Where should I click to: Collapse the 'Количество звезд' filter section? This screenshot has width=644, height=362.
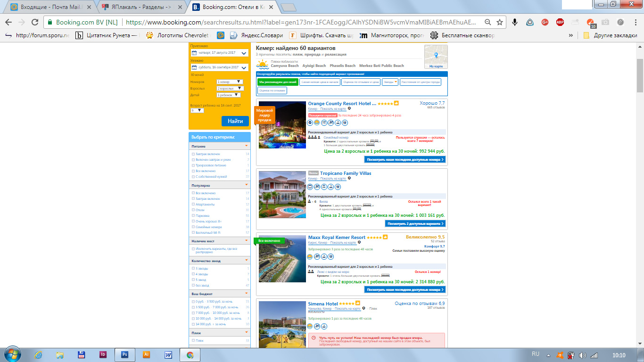coord(246,261)
